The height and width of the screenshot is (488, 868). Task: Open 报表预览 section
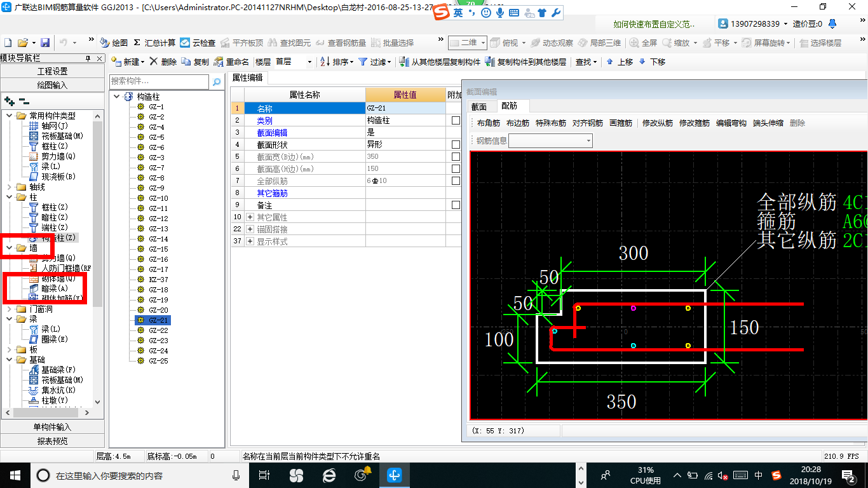[x=52, y=440]
